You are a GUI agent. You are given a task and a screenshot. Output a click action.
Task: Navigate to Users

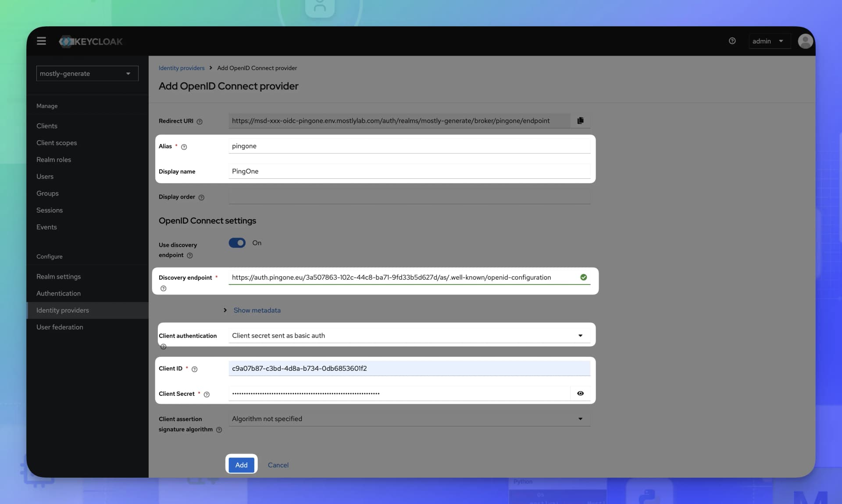point(45,176)
